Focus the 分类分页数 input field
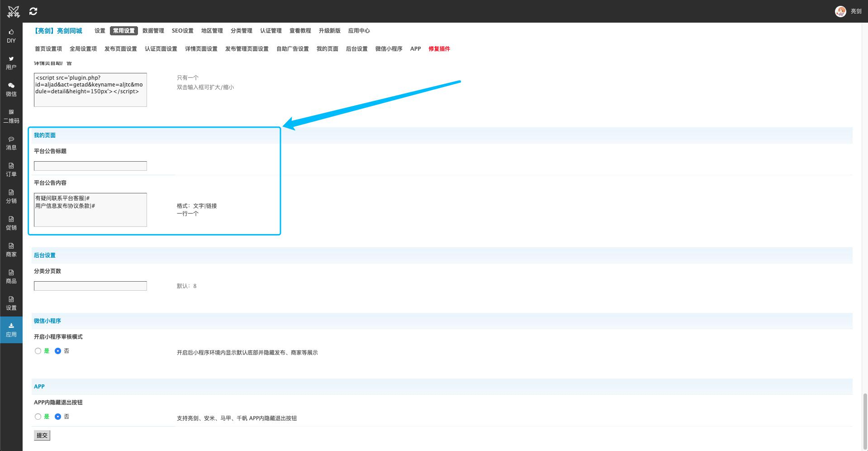This screenshot has height=451, width=868. 90,286
